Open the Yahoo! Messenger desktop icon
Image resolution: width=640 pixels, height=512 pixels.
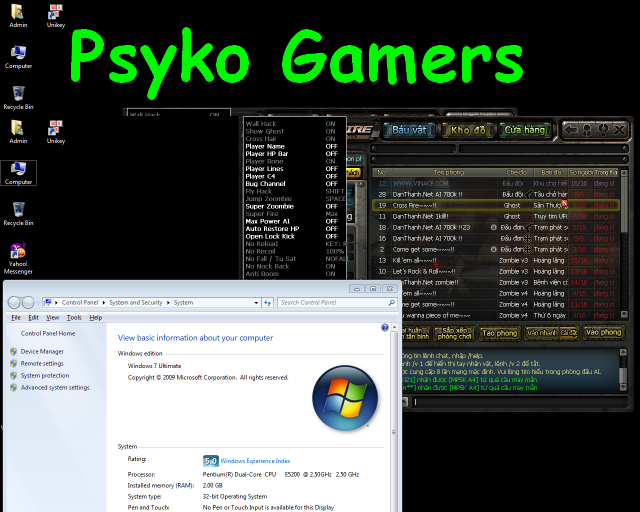coord(18,259)
